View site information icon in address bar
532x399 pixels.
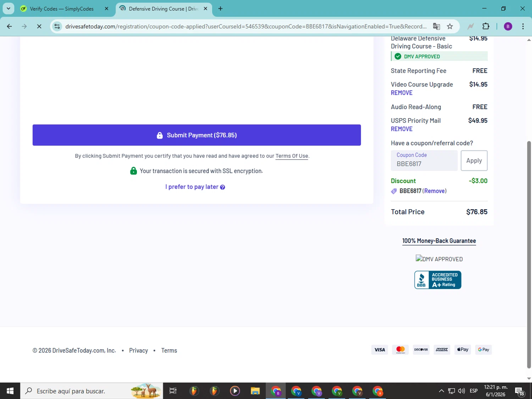[x=57, y=26]
